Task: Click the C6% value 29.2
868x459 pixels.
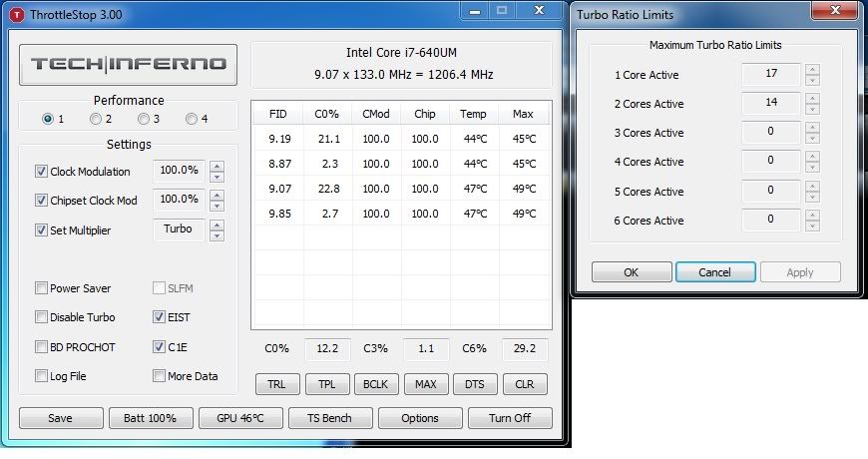Action: 525,349
